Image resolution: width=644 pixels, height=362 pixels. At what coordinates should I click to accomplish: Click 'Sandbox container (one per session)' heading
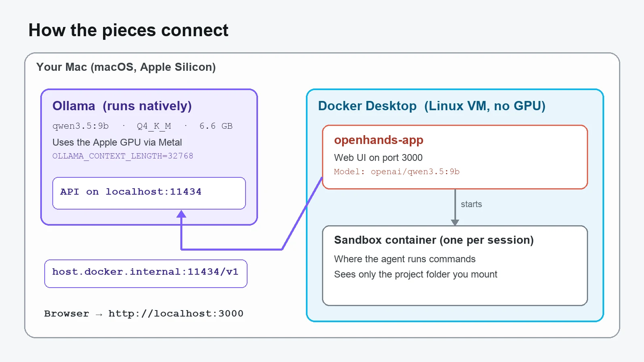[x=434, y=240]
